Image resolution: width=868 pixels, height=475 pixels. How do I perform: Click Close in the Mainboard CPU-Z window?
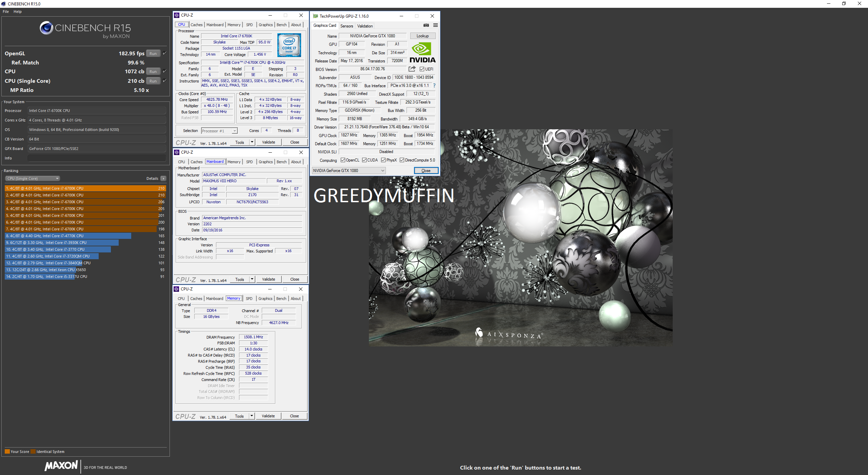coord(295,279)
